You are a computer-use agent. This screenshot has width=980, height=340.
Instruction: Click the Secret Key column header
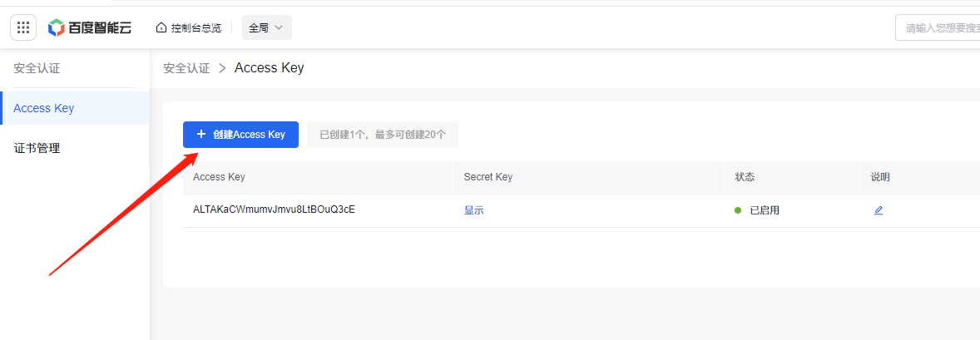(488, 177)
